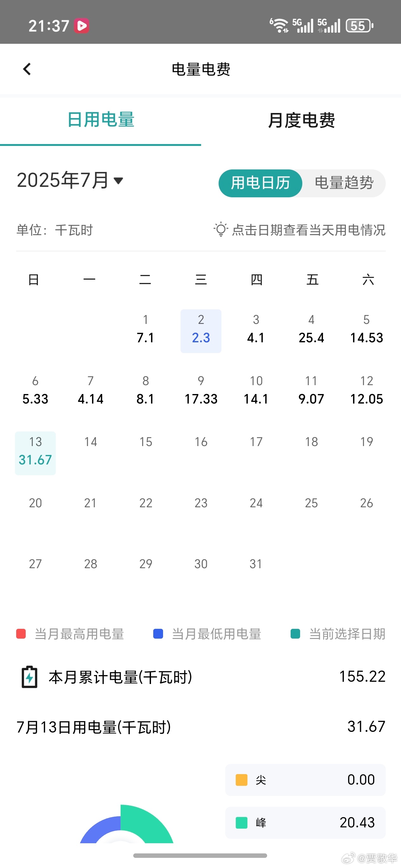
Task: Tap the home gesture bar
Action: 200,856
